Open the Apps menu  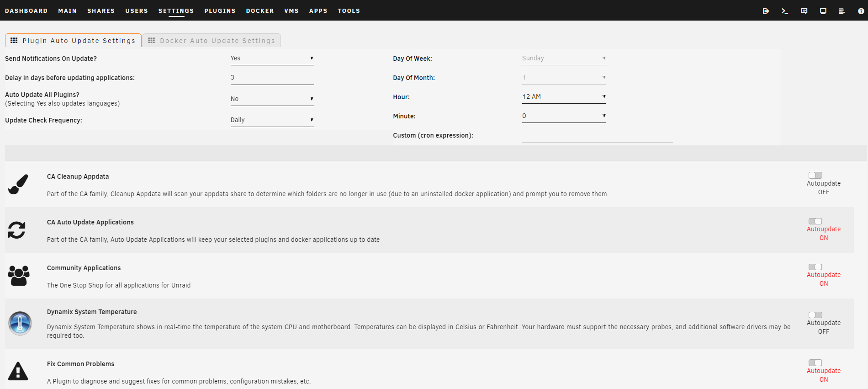(x=318, y=11)
